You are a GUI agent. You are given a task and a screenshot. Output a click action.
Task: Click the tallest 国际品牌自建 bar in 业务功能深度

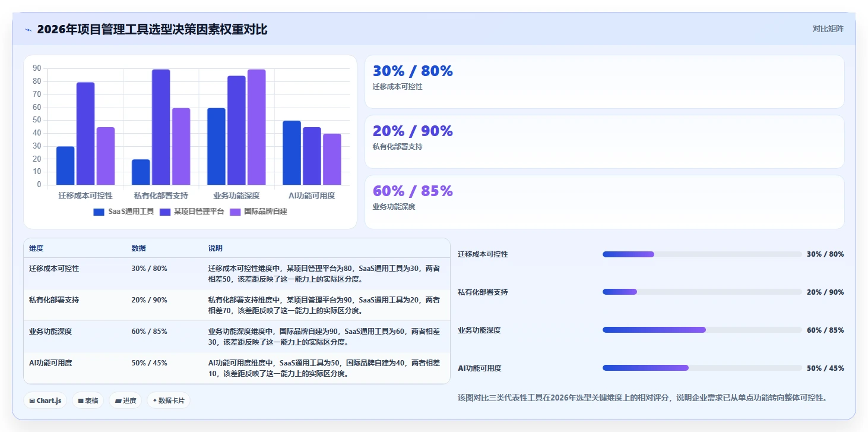coord(256,127)
